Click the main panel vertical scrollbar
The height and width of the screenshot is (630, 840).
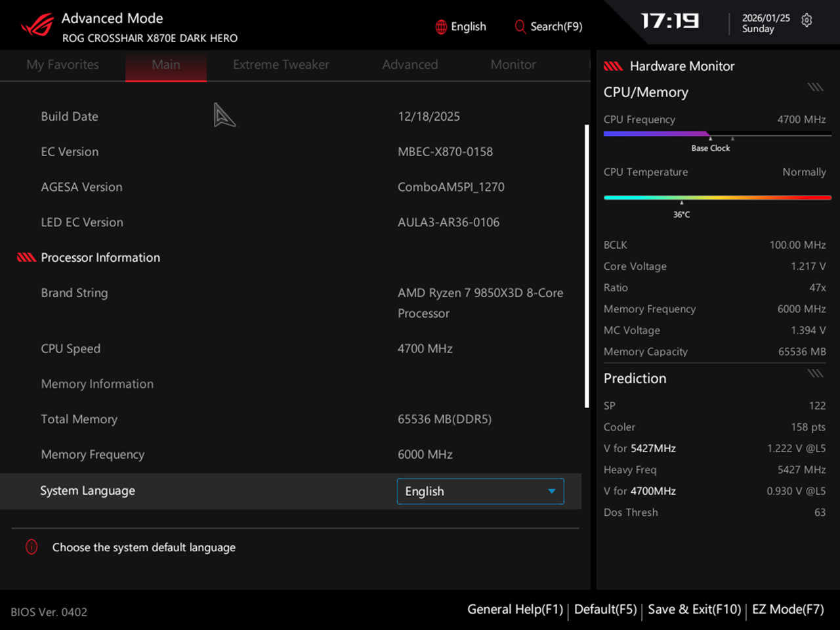coord(587,266)
